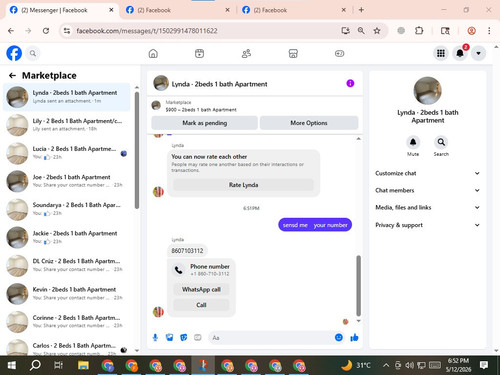Open the Chrome three-dot menu

tap(489, 31)
